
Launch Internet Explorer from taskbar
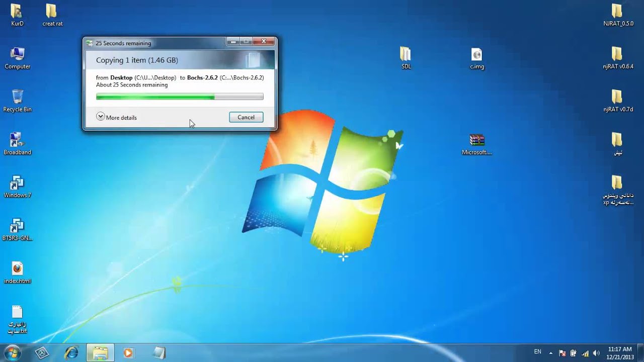[71, 353]
